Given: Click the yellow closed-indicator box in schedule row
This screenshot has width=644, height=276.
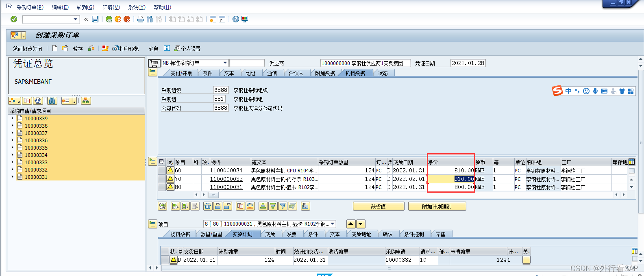Looking at the screenshot, I should (527, 260).
